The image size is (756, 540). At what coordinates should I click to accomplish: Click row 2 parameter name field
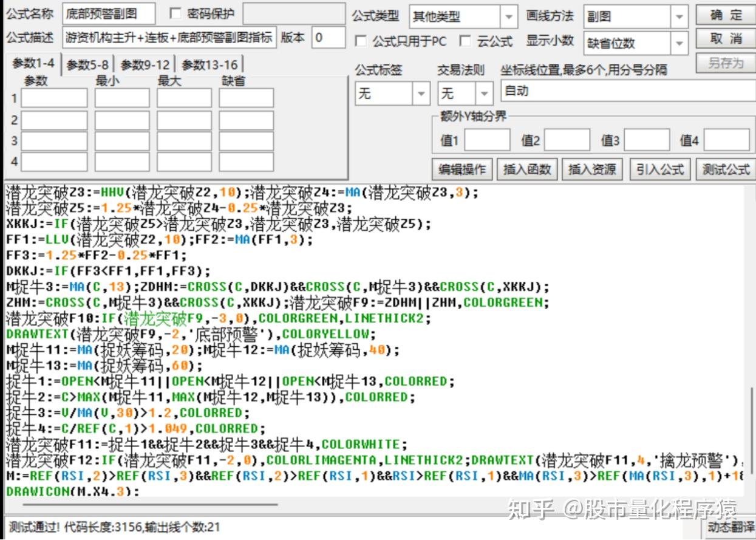(x=54, y=120)
